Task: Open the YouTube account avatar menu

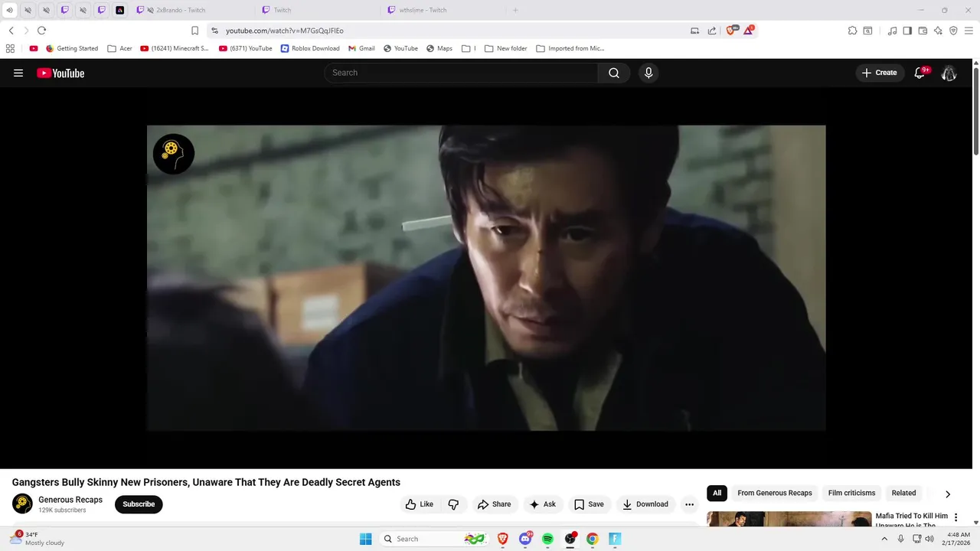Action: 949,73
